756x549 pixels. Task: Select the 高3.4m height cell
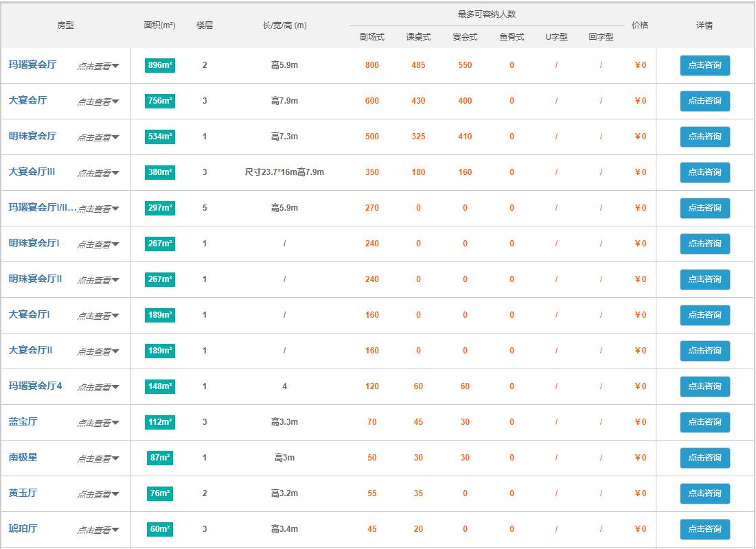coord(284,529)
